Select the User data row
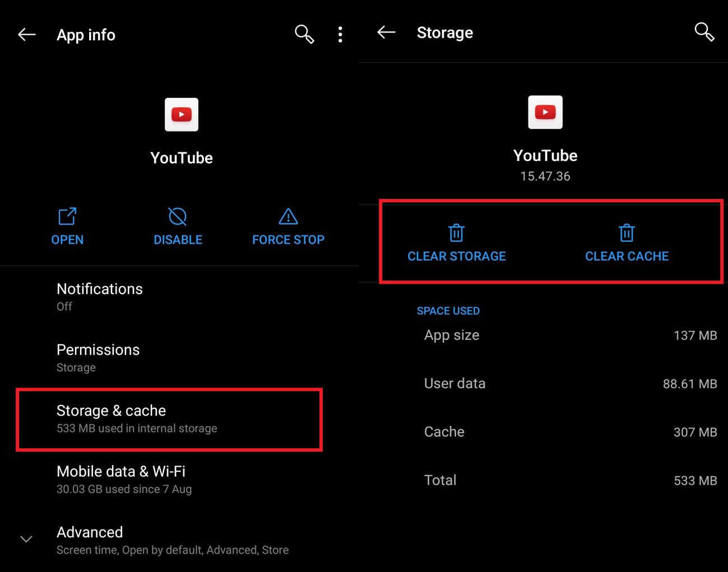Viewport: 728px width, 572px height. click(x=571, y=384)
